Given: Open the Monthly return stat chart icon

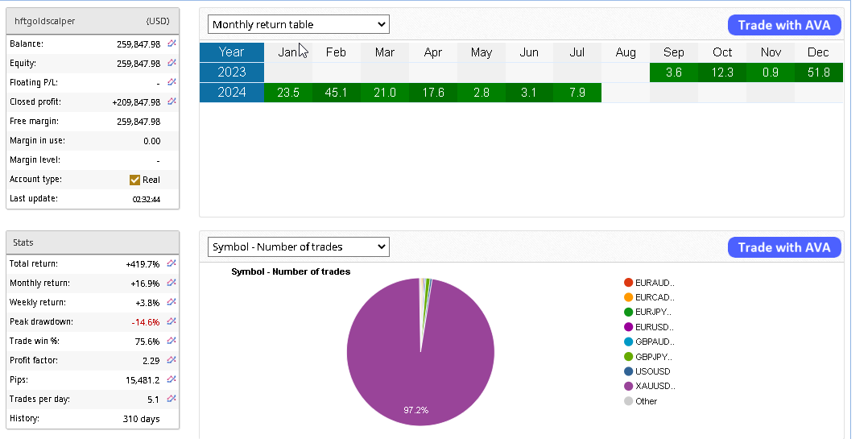Looking at the screenshot, I should point(172,283).
